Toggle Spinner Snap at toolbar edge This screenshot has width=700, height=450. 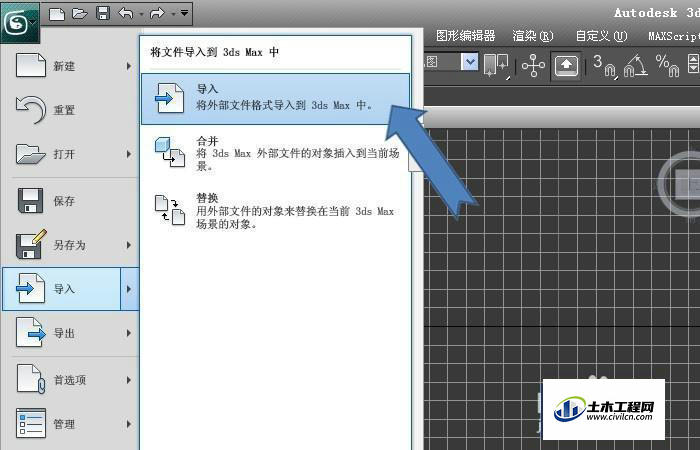point(693,63)
